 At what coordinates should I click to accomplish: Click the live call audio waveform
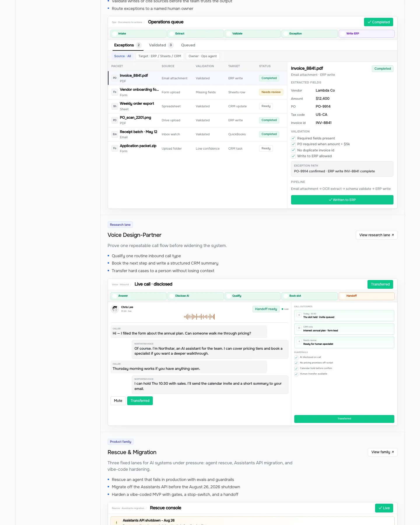tap(199, 316)
